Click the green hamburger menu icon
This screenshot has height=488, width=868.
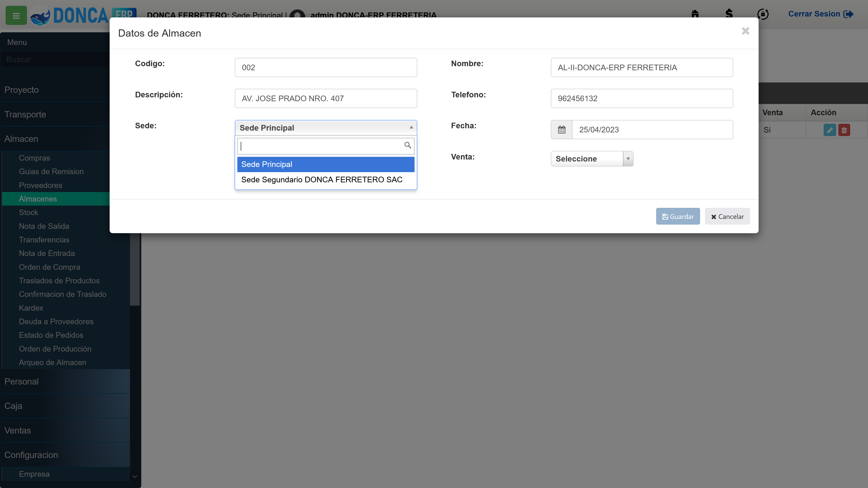click(x=16, y=16)
